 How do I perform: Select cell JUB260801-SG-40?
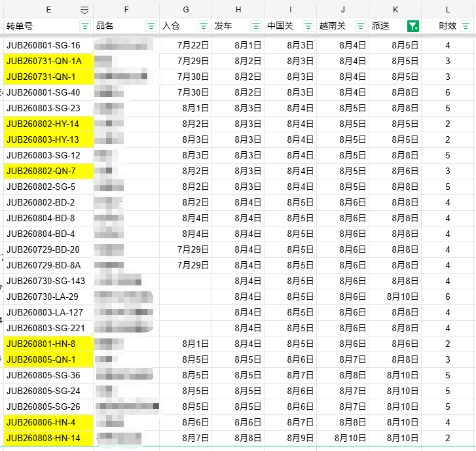click(x=48, y=92)
